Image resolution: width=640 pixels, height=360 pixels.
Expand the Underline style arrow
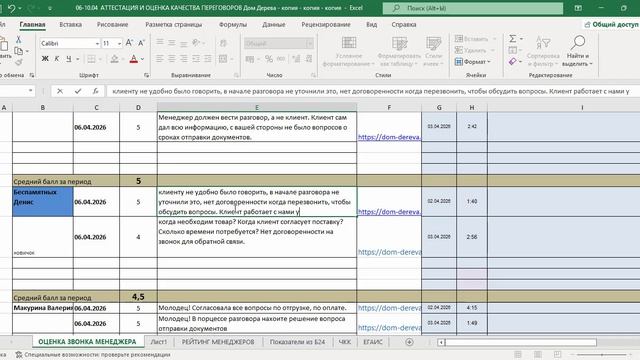pyautogui.click(x=78, y=59)
